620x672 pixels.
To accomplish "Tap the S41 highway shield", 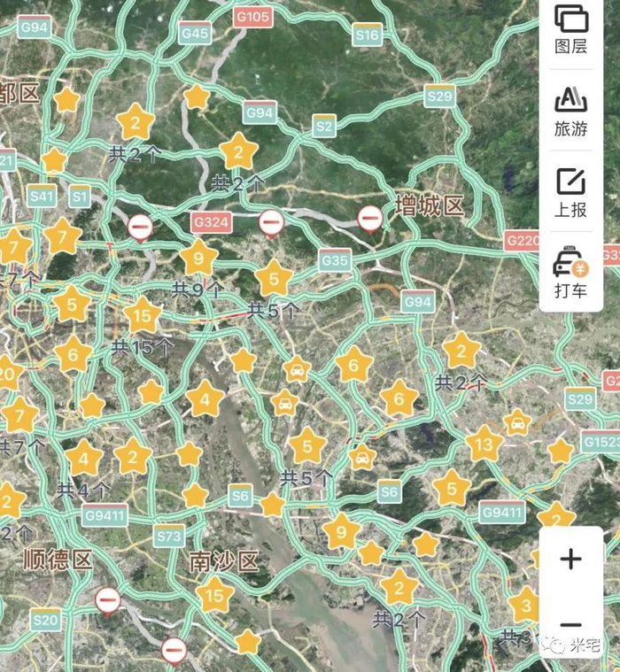I will pos(42,197).
